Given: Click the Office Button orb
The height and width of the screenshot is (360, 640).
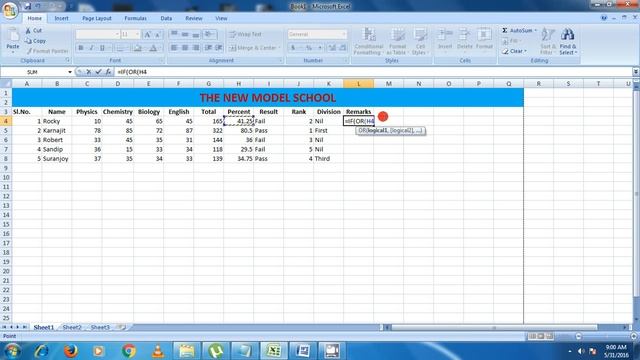Looking at the screenshot, I should (x=10, y=10).
